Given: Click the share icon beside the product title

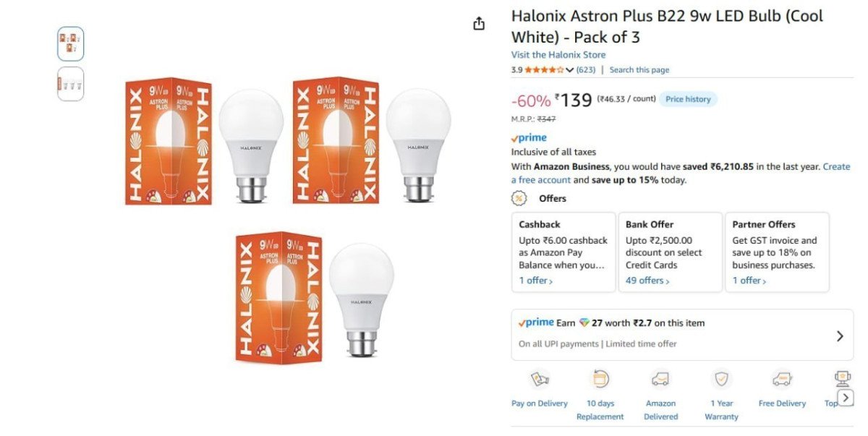Looking at the screenshot, I should 479,23.
